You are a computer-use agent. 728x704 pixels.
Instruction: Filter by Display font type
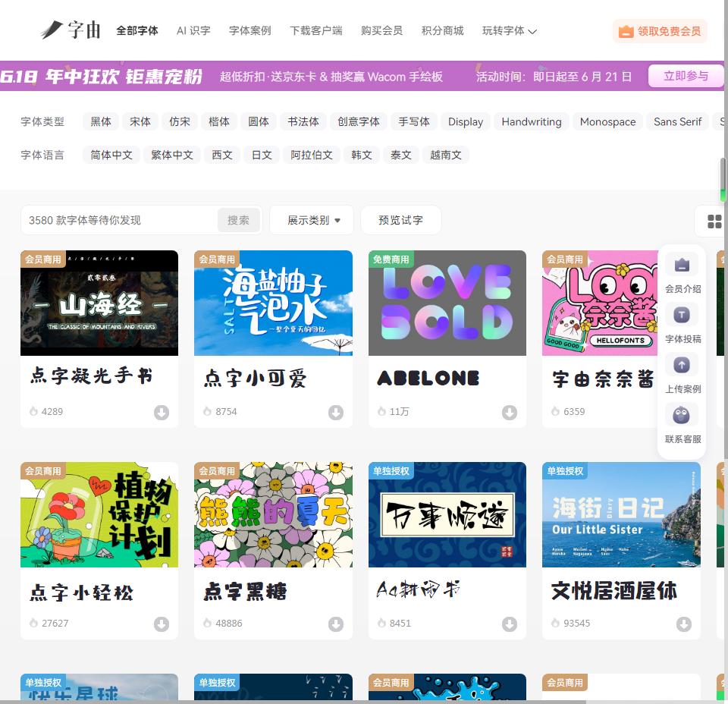click(x=465, y=121)
